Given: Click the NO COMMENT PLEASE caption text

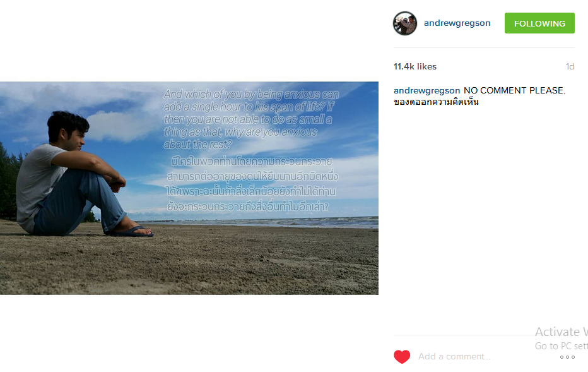Looking at the screenshot, I should pos(514,90).
